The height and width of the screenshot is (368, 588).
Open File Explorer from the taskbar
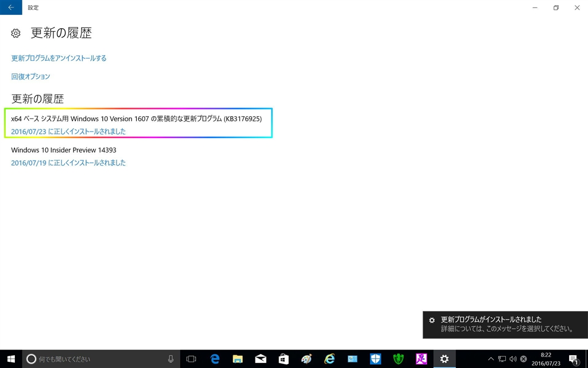click(237, 359)
